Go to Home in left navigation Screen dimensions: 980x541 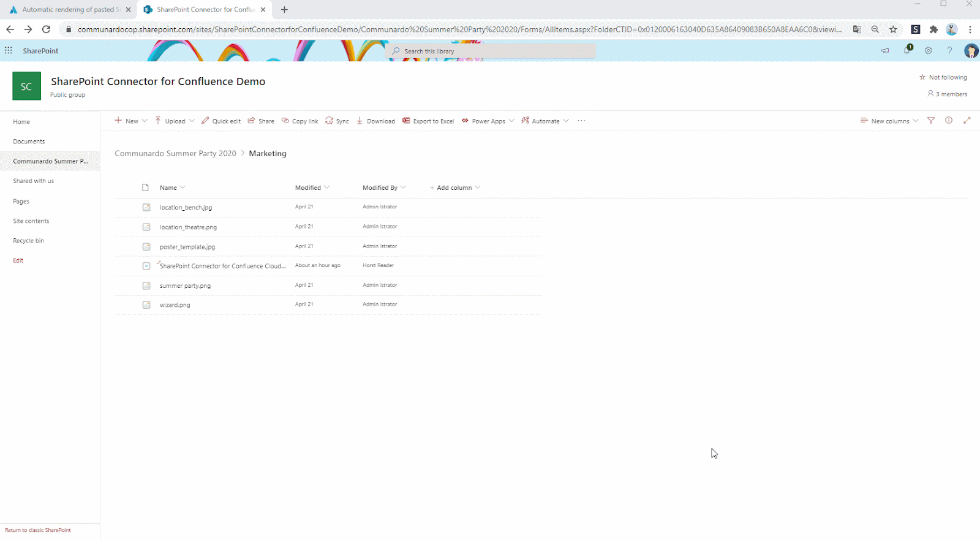click(x=21, y=122)
